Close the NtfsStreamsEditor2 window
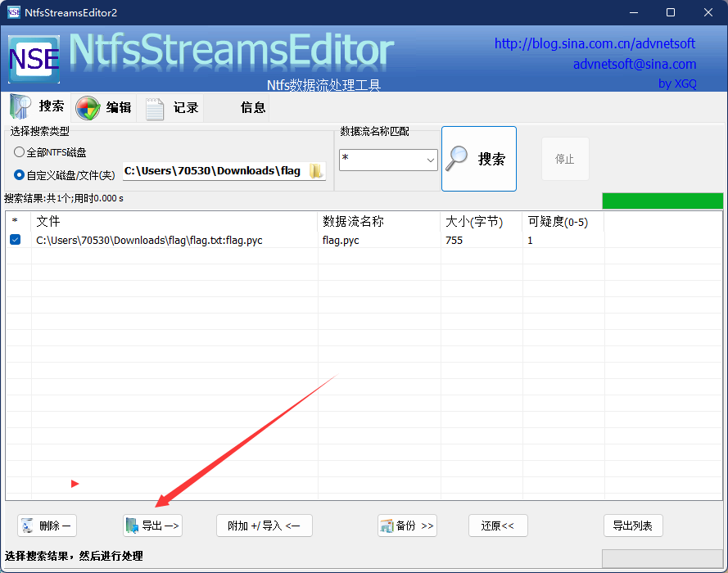Screen dimensions: 728x573 pos(708,12)
